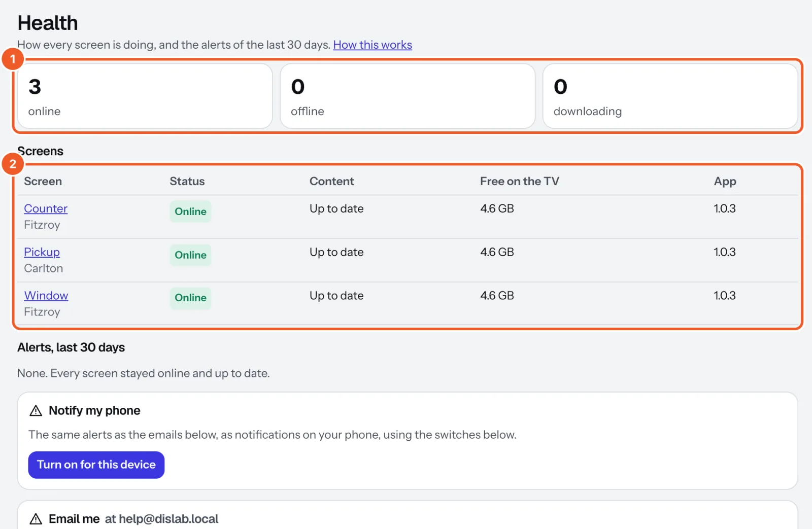Click Up to date in Counter row
Screen dimensions: 812x529
[x=336, y=208]
